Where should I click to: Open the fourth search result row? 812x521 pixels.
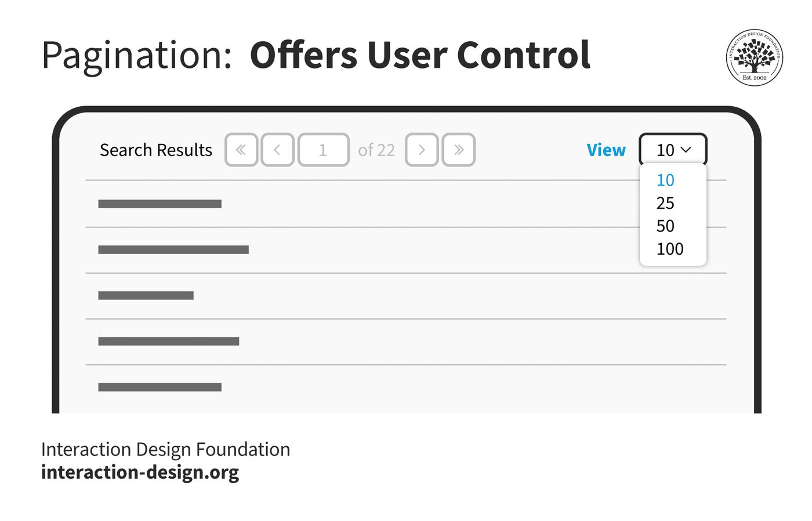[x=406, y=342]
